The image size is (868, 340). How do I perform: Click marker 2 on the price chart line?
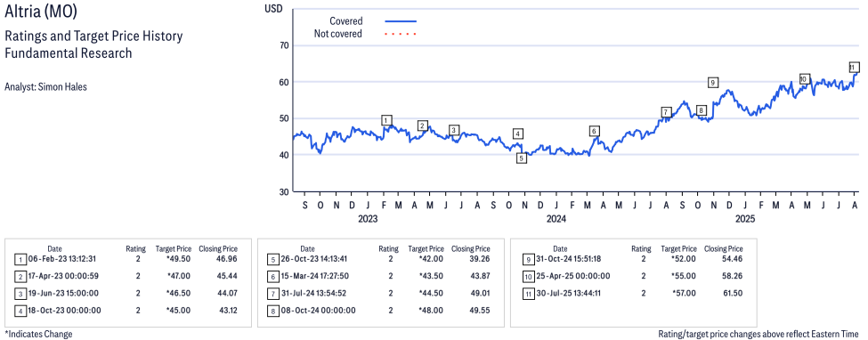click(422, 125)
